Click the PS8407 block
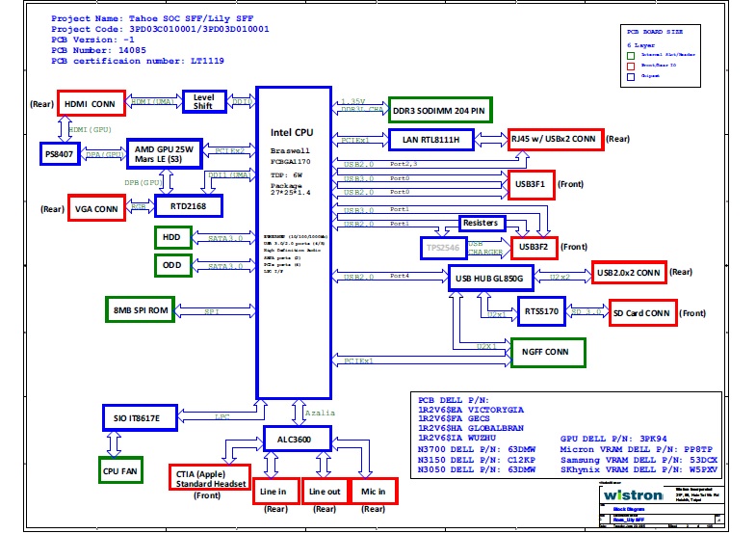The height and width of the screenshot is (534, 756). 60,154
